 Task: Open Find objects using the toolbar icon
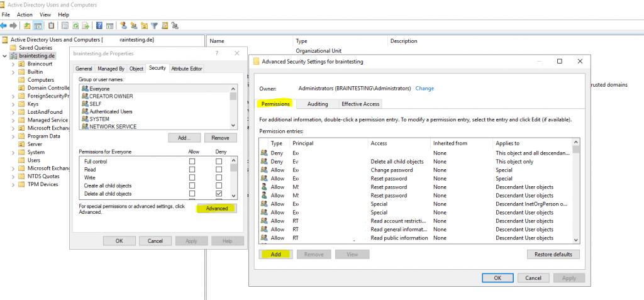point(165,26)
